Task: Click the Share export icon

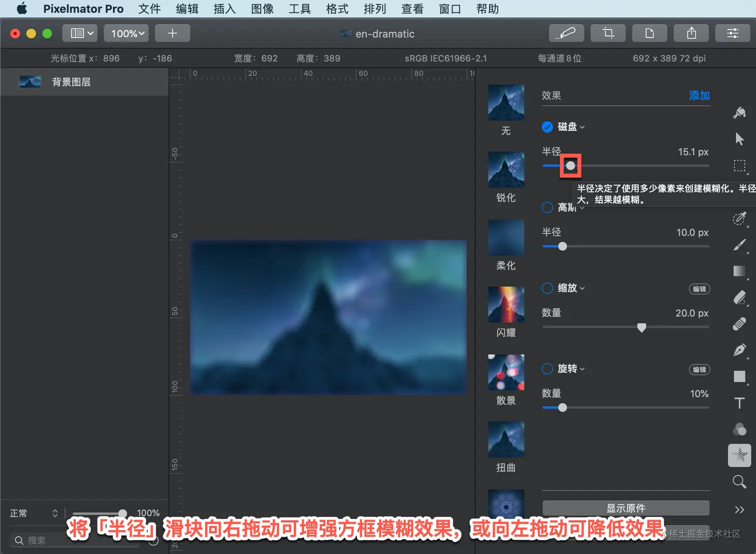Action: [691, 33]
